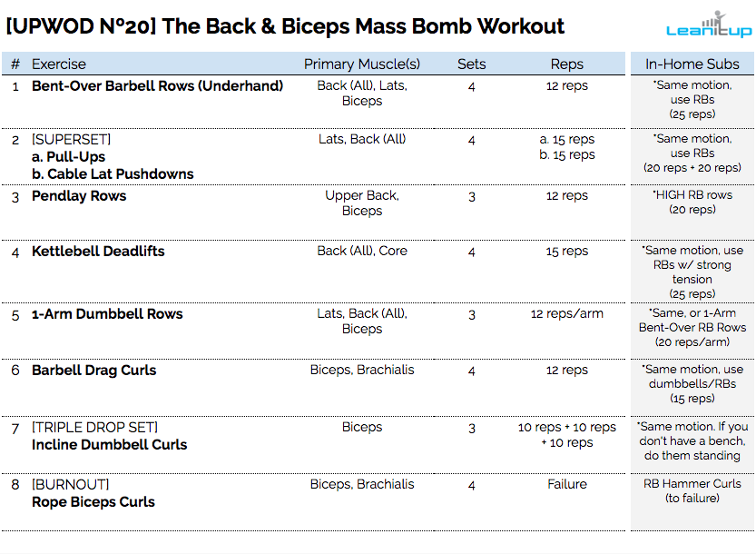Click the [BURNOUT] label

coord(70,485)
